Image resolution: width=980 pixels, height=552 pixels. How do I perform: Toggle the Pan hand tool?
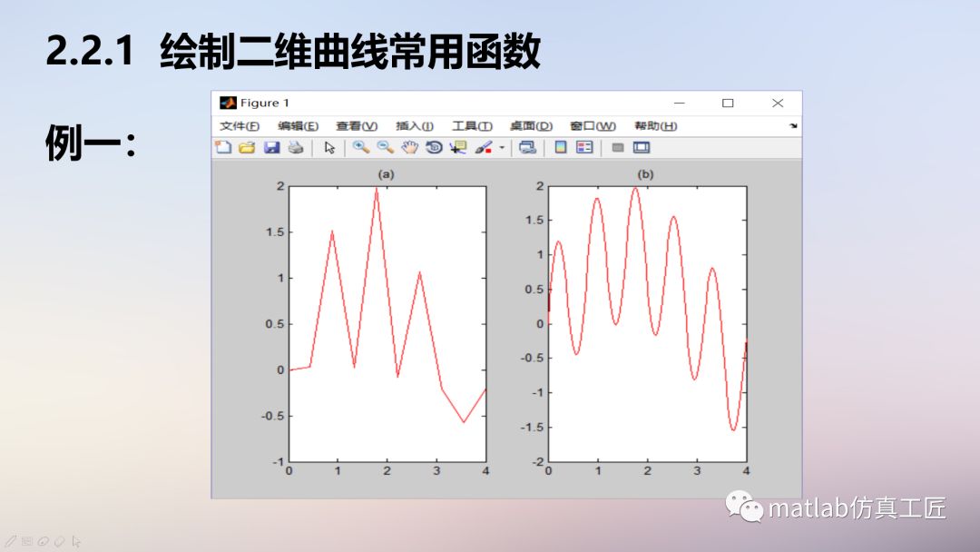[409, 147]
